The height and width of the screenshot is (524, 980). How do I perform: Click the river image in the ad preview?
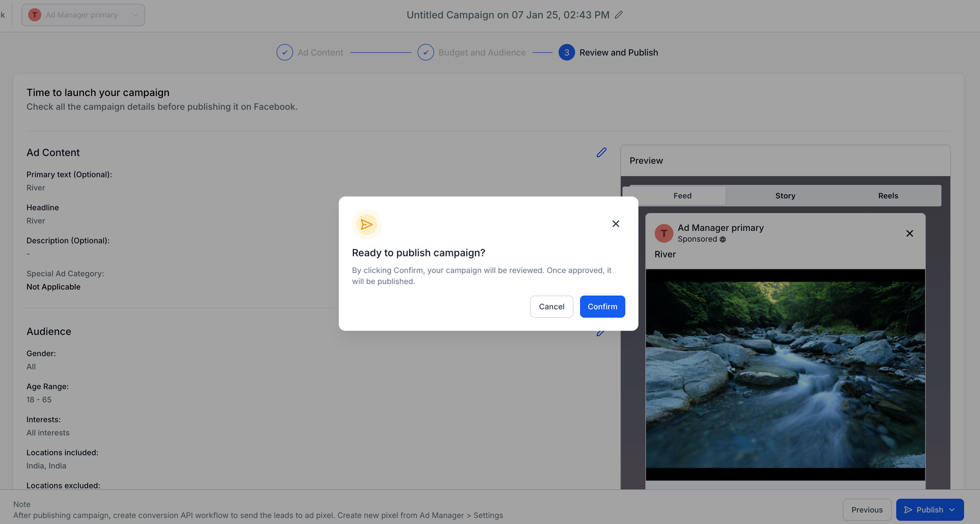pyautogui.click(x=785, y=374)
